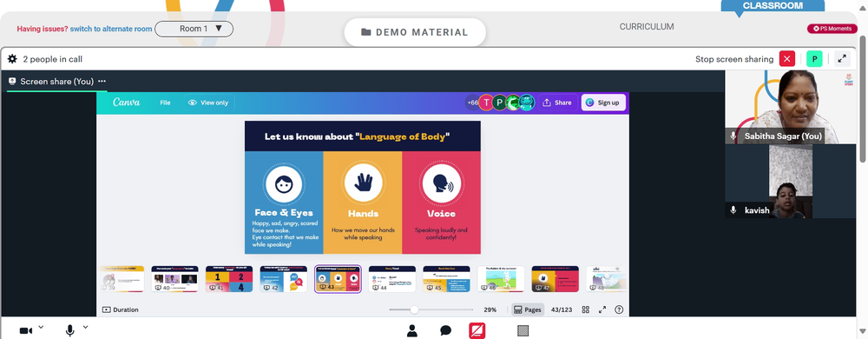This screenshot has width=868, height=339.
Task: Open the chat bubble icon
Action: coord(445,330)
